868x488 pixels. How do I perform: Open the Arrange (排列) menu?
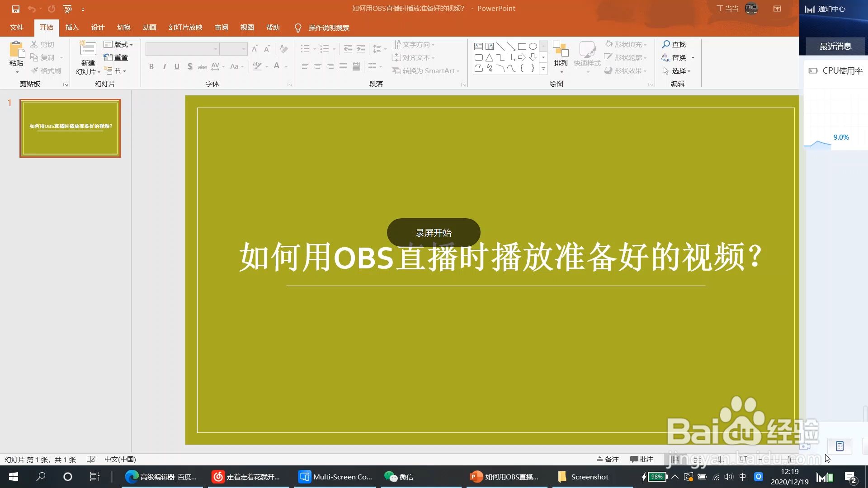pyautogui.click(x=561, y=56)
